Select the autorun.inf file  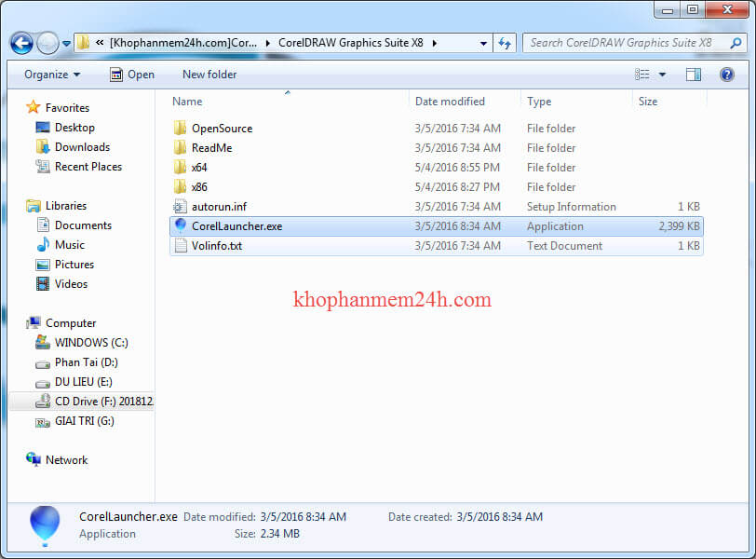pos(219,207)
